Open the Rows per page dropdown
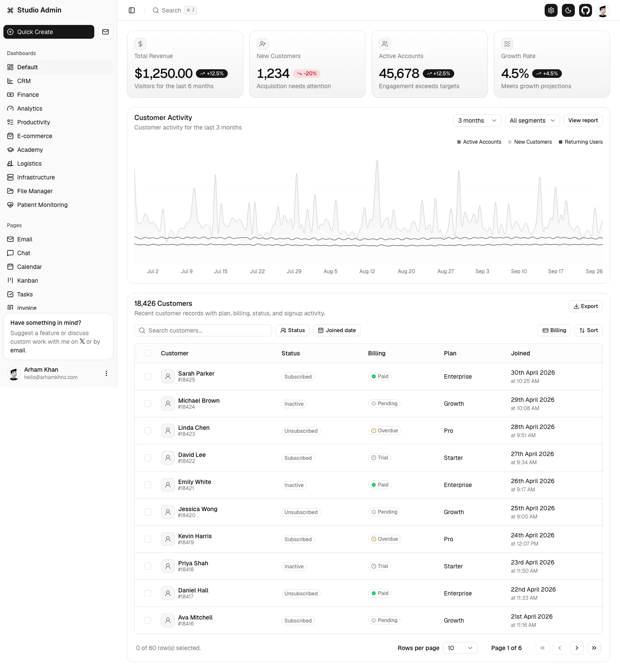Viewport: 620px width, 672px height. click(x=460, y=648)
